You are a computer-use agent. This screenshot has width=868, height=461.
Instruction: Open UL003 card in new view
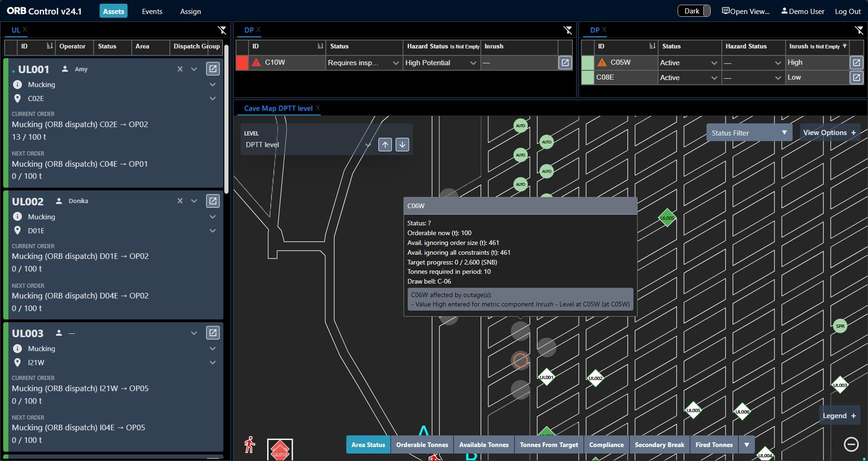[x=213, y=333]
